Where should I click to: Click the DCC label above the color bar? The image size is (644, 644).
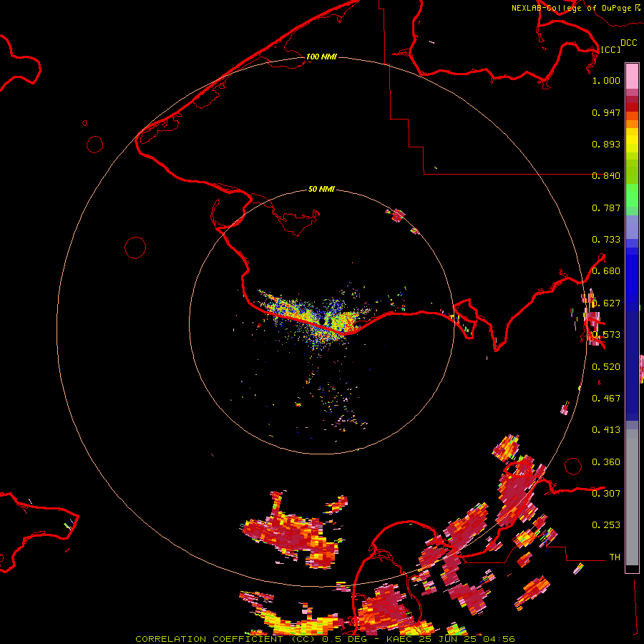click(x=628, y=43)
